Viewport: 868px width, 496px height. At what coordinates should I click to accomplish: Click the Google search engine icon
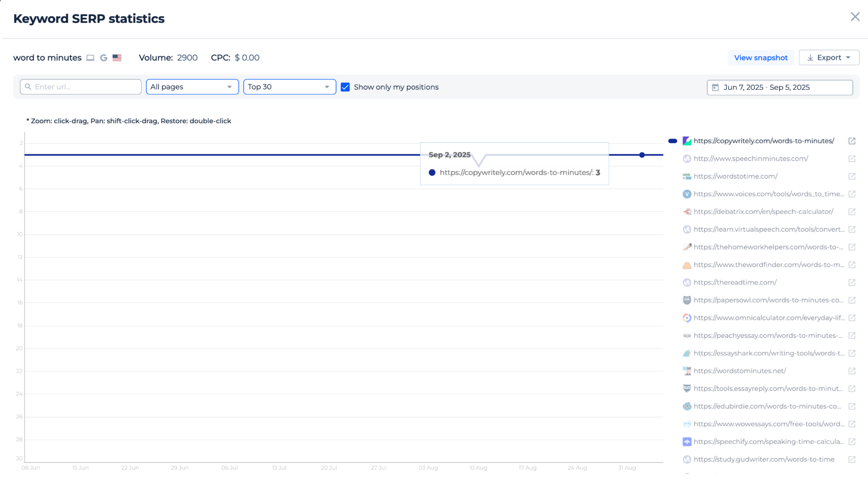[x=103, y=58]
